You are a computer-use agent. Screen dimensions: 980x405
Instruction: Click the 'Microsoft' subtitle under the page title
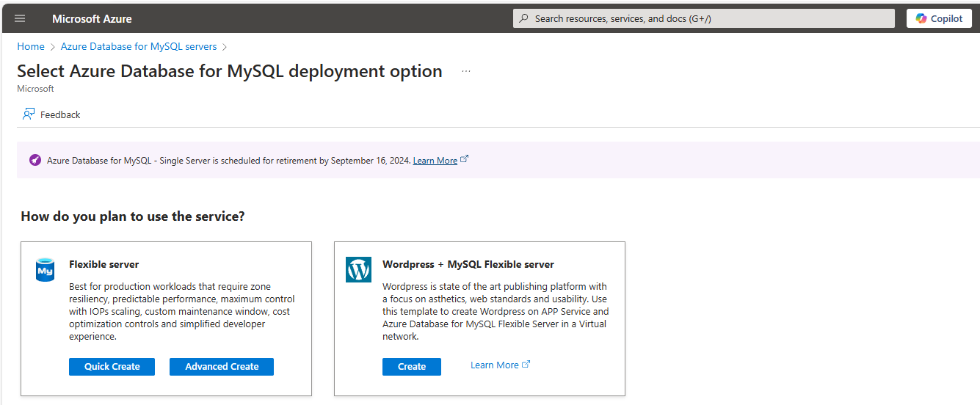tap(35, 89)
